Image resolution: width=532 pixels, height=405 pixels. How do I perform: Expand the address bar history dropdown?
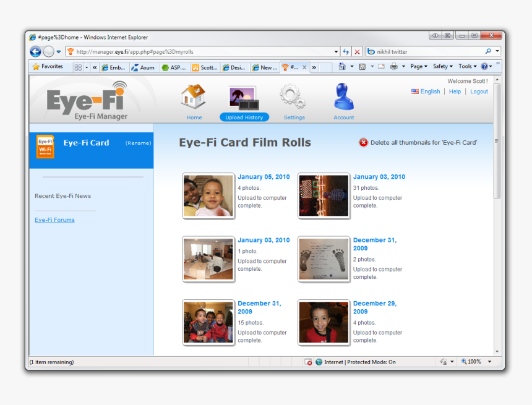coord(336,52)
